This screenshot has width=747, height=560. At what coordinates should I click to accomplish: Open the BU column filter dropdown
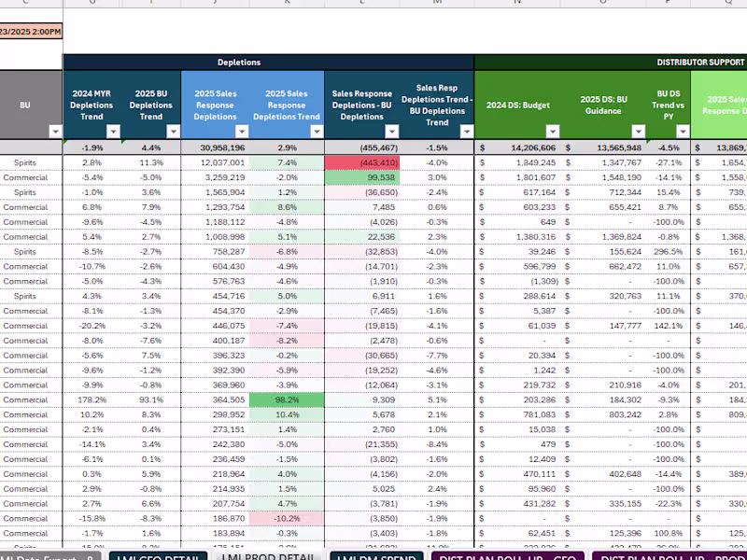pyautogui.click(x=56, y=132)
